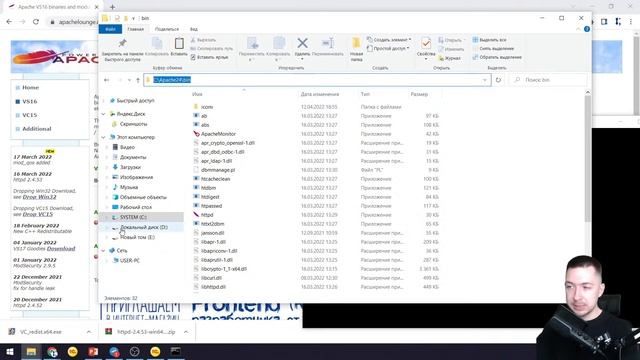The width and height of the screenshot is (640, 360).
Task: Open options for the httpd-2.4.53-win64 zip download
Action: pyautogui.click(x=186, y=332)
